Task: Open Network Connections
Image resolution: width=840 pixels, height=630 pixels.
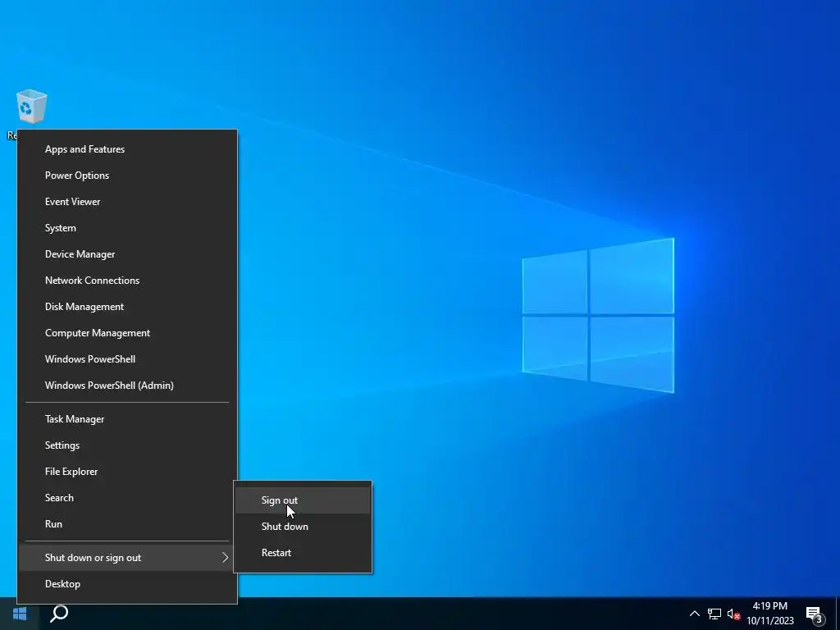Action: [x=127, y=281]
